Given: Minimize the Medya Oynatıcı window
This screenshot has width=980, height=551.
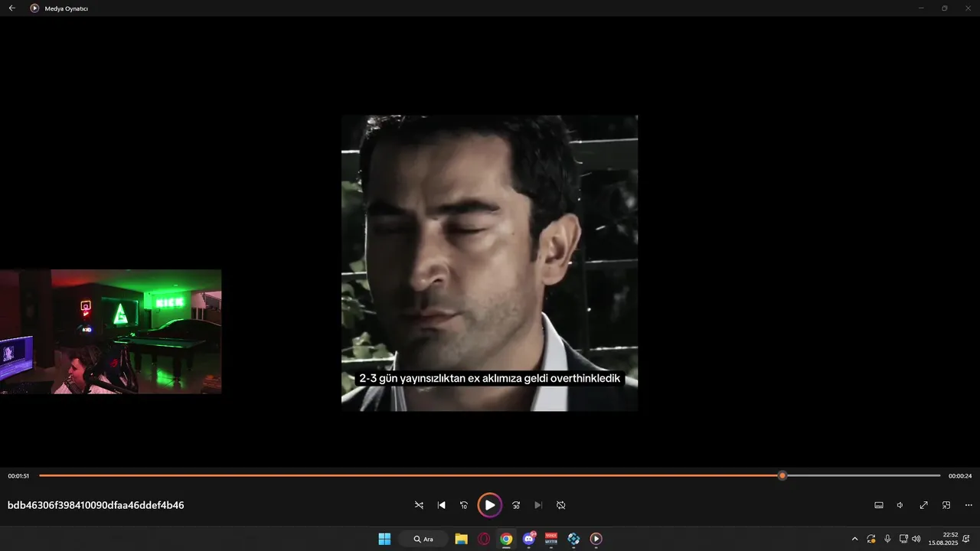Looking at the screenshot, I should [921, 8].
